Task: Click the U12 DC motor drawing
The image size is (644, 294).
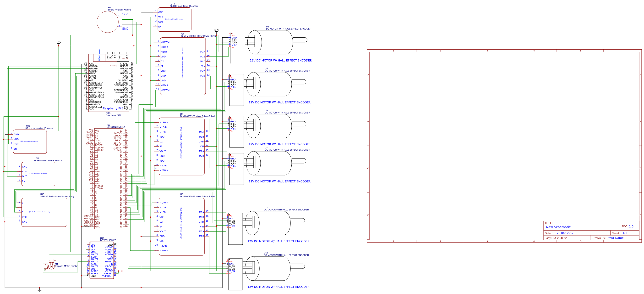Action: click(273, 268)
